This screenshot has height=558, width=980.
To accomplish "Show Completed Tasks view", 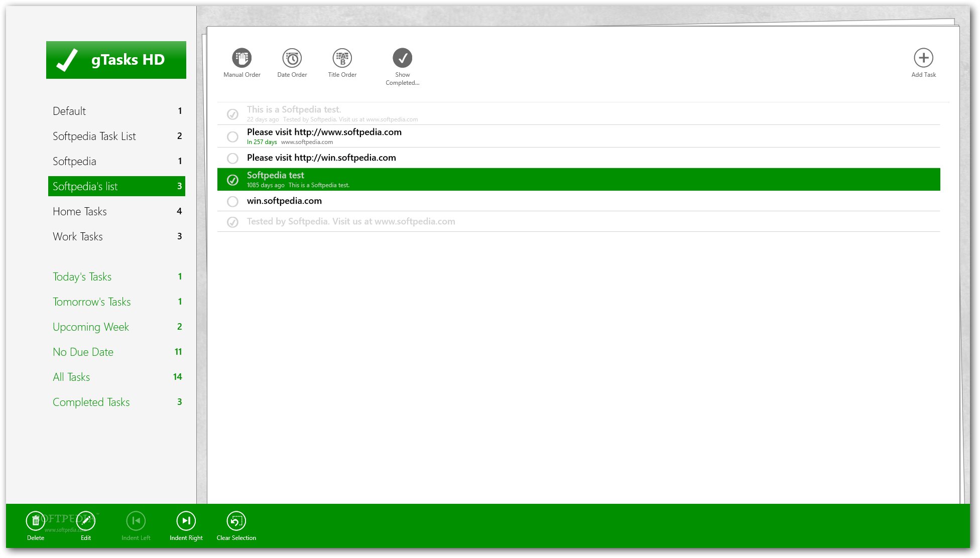I will coord(116,402).
